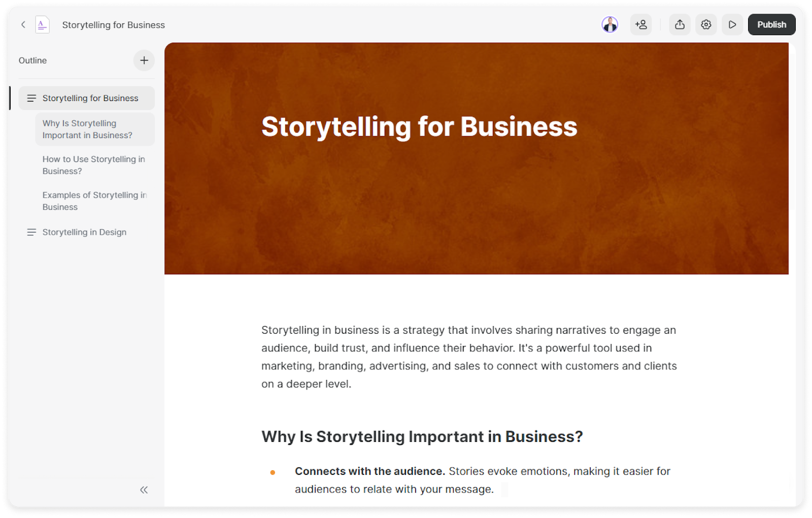
Task: Click the share export icon
Action: tap(680, 24)
